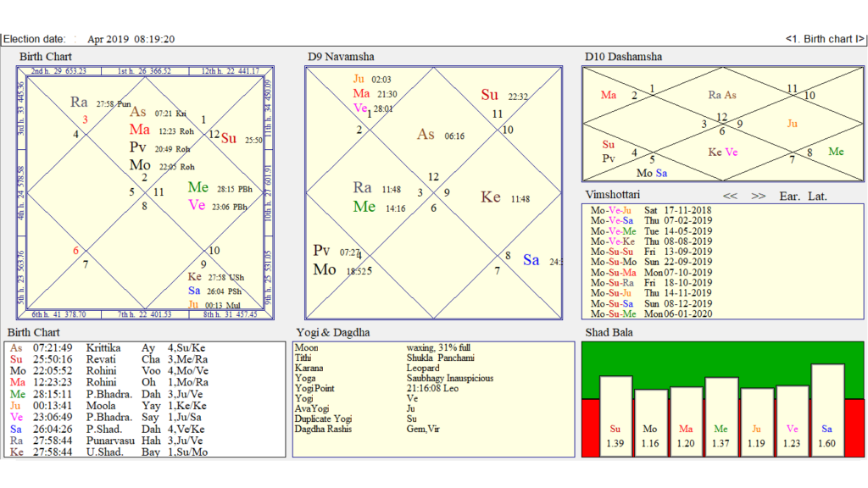Click the Ra 27:58:44 Punarvasu table row

106,441
